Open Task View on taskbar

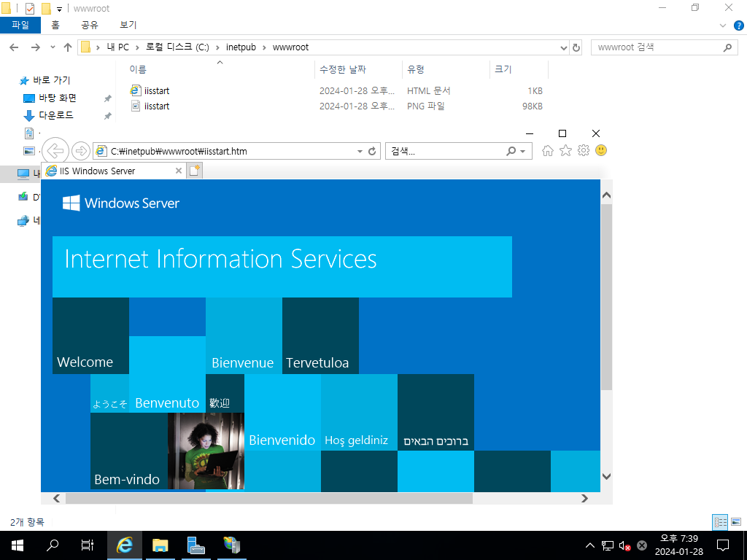[x=88, y=545]
